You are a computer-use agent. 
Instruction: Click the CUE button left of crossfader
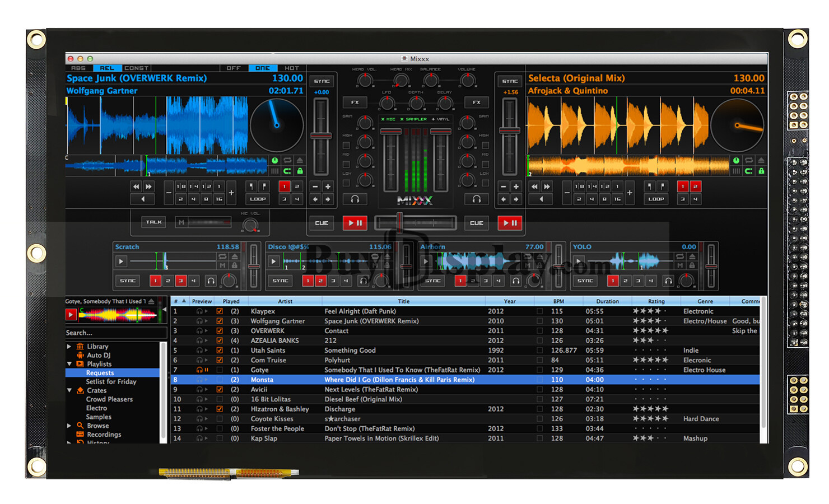(x=322, y=223)
